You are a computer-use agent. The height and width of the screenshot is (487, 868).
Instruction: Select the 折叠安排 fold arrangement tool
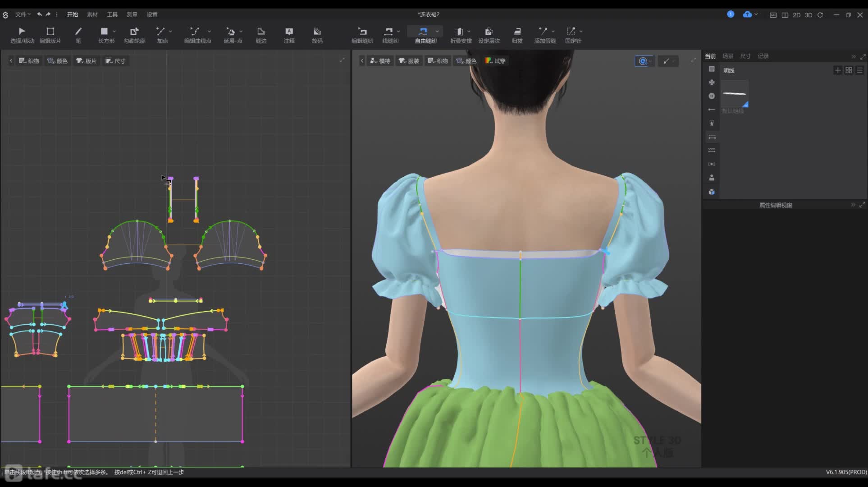tap(461, 35)
